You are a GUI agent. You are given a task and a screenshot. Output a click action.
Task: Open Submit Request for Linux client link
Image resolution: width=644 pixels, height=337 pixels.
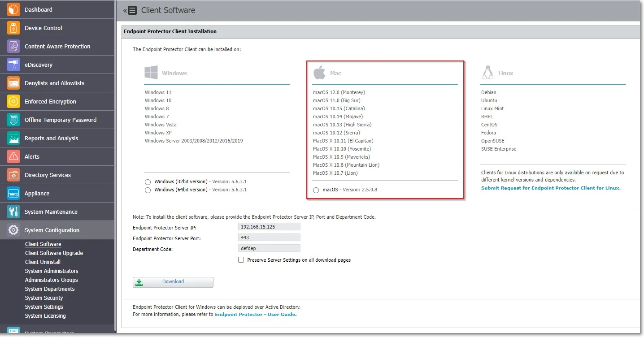tap(551, 188)
